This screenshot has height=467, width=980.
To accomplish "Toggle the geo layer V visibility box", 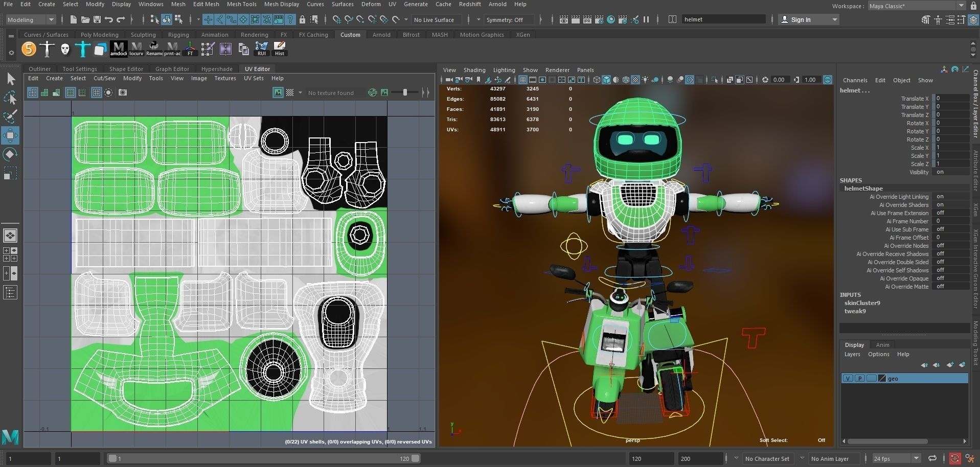I will 848,379.
